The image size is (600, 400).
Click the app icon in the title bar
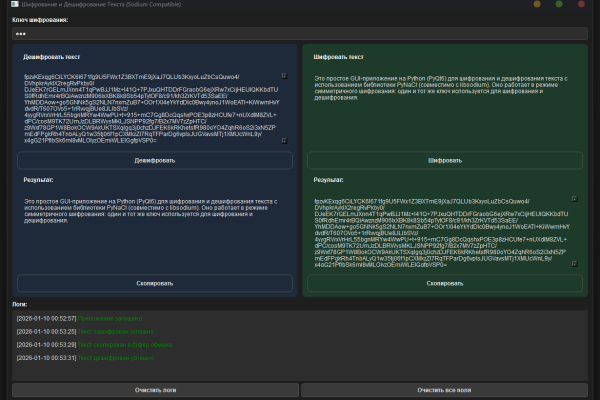(x=15, y=4)
